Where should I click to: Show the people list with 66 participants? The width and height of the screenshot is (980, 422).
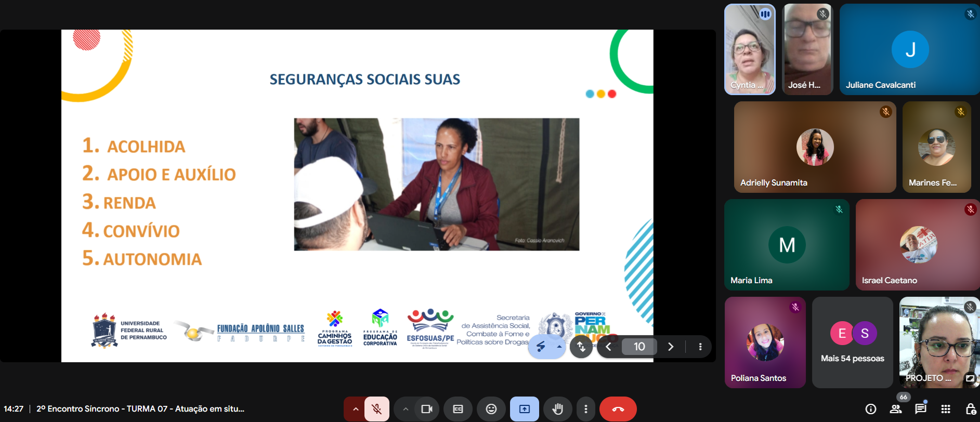pos(896,409)
